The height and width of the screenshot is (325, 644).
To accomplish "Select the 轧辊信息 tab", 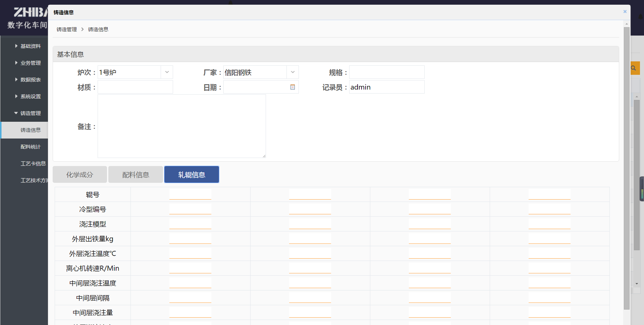I will click(192, 174).
